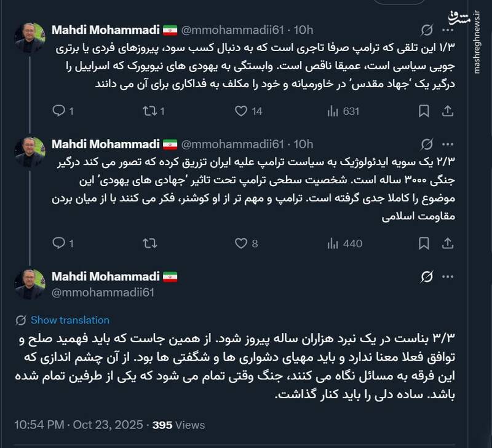Repost the first tweet
The height and width of the screenshot is (448, 492).
pyautogui.click(x=149, y=111)
